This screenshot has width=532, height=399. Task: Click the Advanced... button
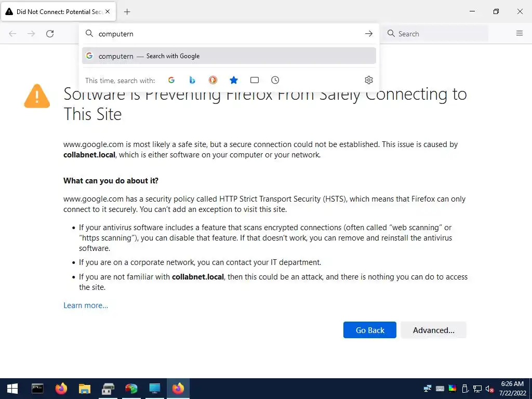pos(434,330)
